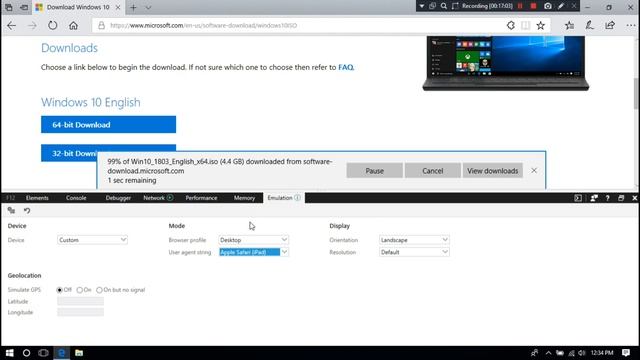Open File Explorer from the taskbar
The height and width of the screenshot is (360, 640).
[x=79, y=353]
